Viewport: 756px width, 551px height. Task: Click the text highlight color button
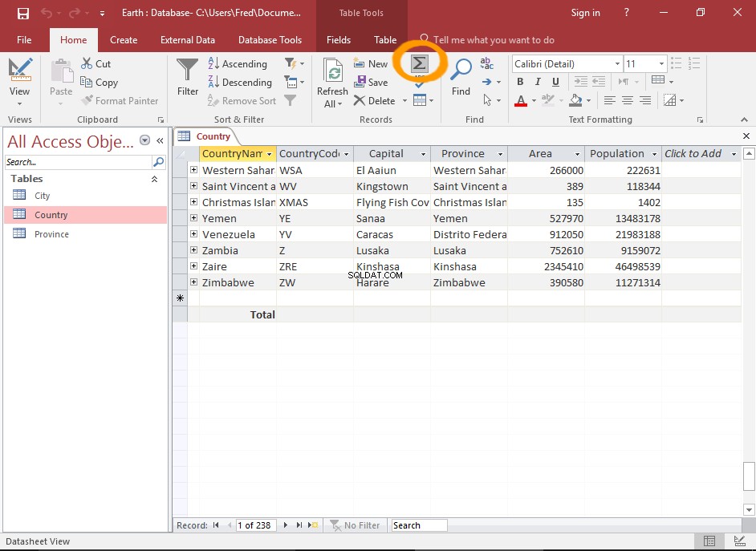[547, 100]
